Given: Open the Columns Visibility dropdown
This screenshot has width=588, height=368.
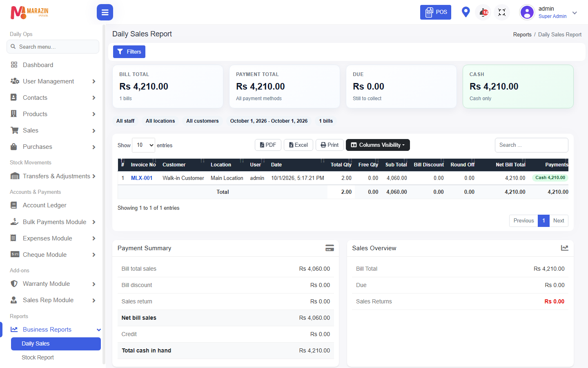Looking at the screenshot, I should pos(378,145).
